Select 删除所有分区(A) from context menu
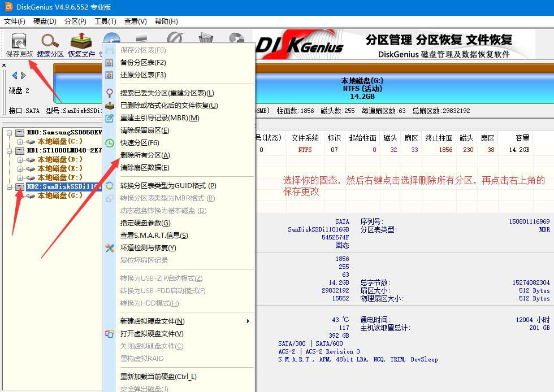The height and width of the screenshot is (392, 554). pos(145,155)
